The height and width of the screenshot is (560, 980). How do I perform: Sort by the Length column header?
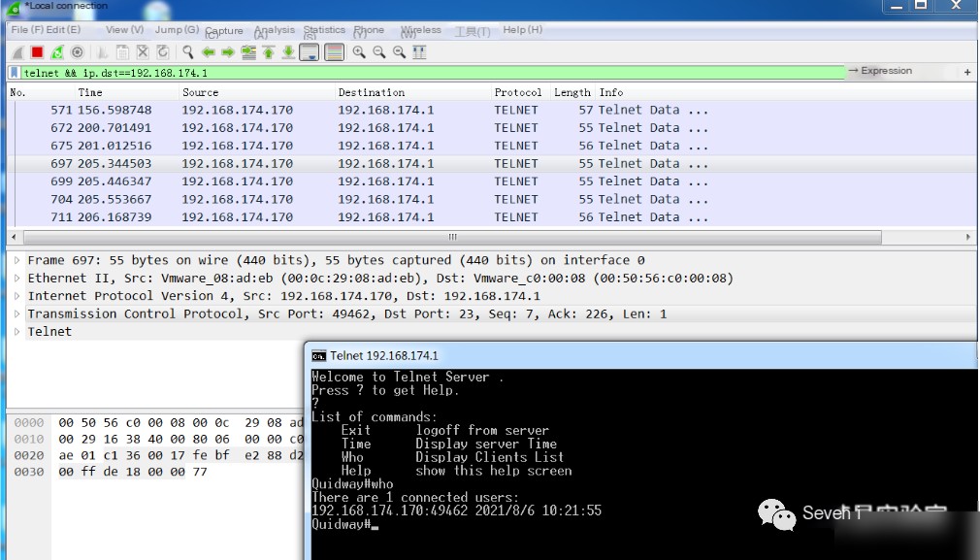tap(572, 92)
